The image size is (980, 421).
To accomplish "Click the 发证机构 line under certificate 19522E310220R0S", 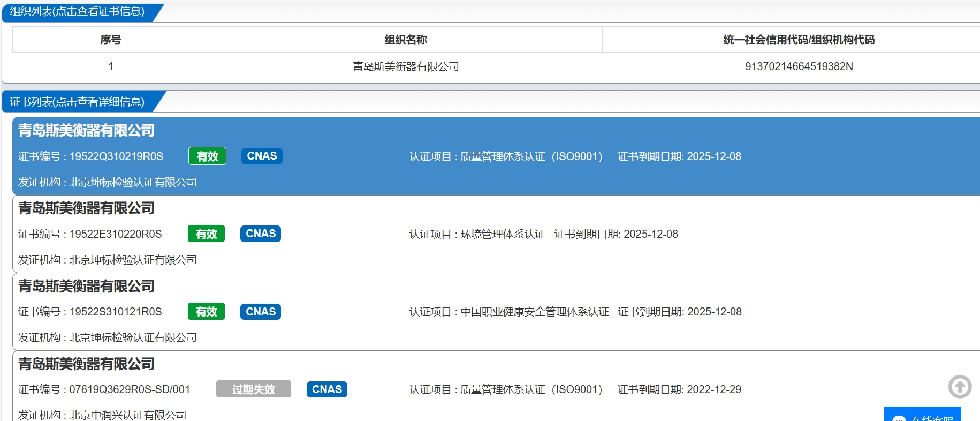I will click(x=108, y=260).
